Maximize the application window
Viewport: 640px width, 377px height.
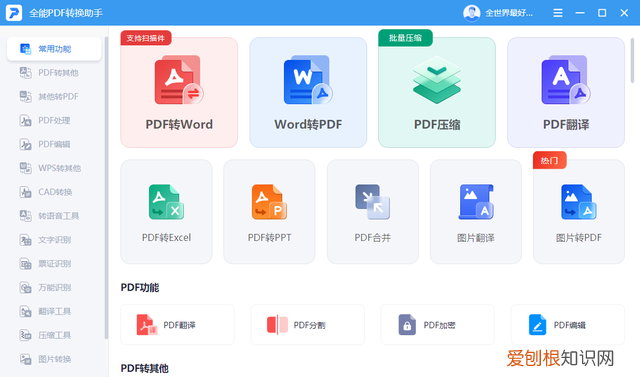point(602,13)
